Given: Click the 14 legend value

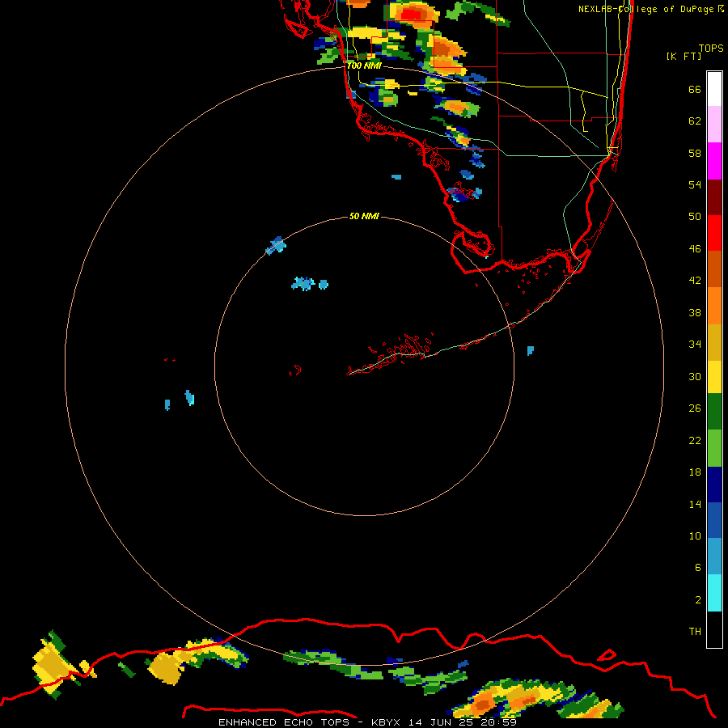Looking at the screenshot, I should (x=695, y=504).
